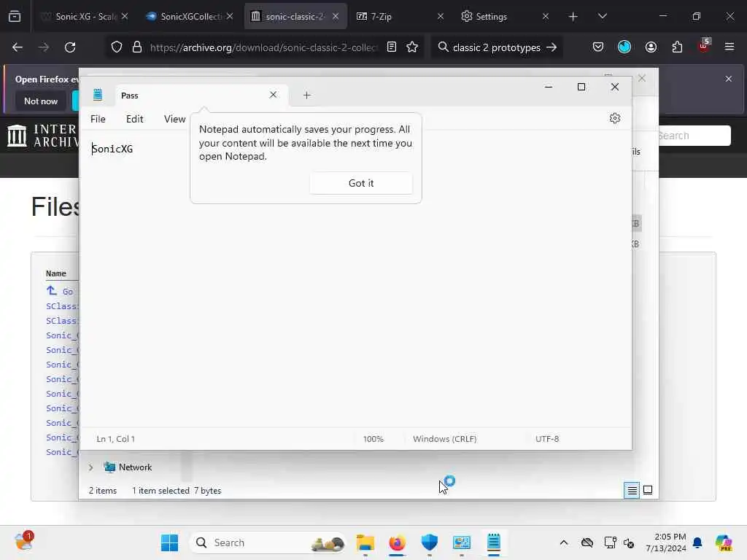Reload the current page

(x=70, y=47)
